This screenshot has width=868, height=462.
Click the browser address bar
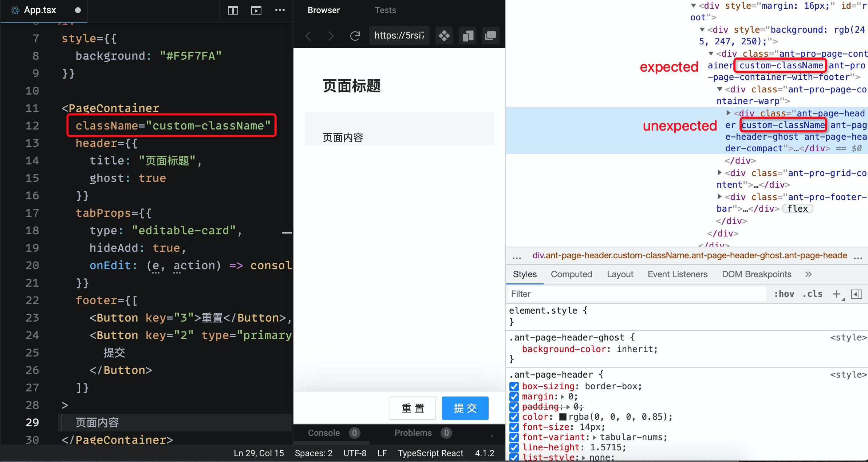[399, 36]
